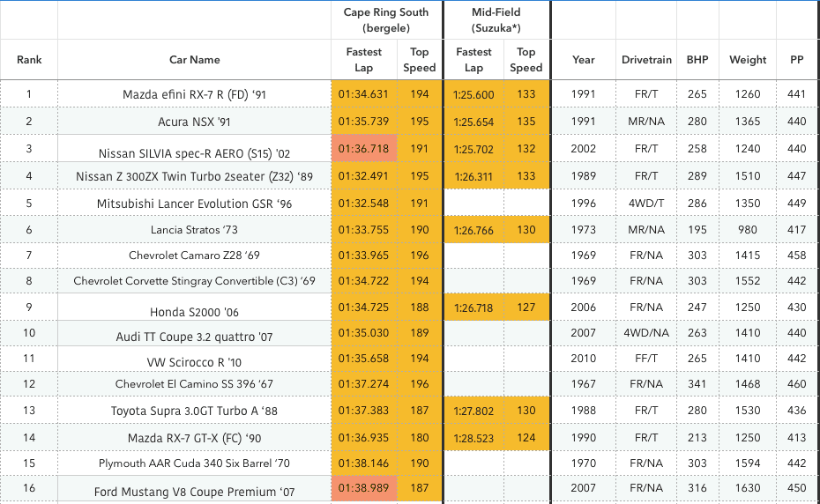Click the Year column header
The height and width of the screenshot is (504, 820).
(x=583, y=60)
